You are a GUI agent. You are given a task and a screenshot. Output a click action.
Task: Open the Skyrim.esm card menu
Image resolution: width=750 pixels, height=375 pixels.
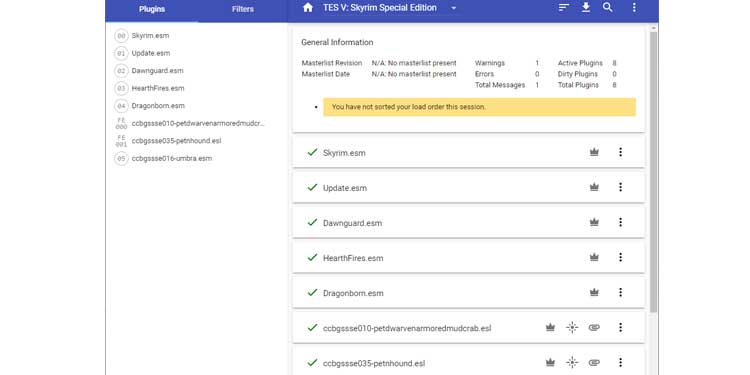(x=620, y=152)
